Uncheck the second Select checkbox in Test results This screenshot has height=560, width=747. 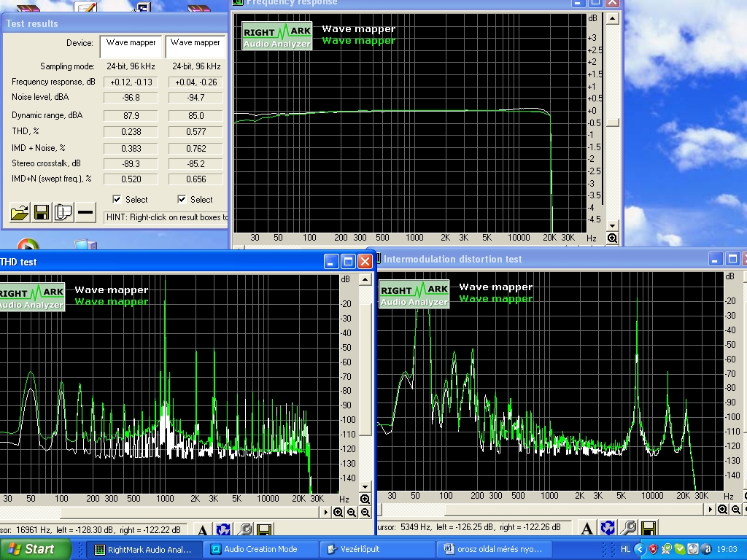[182, 199]
